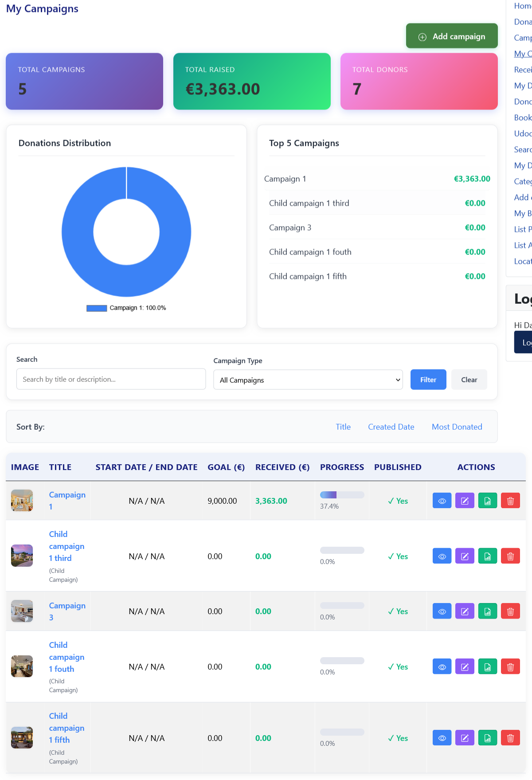Delete Child campaign 1 fifth via trash icon
Viewport: 532px width, 780px height.
pyautogui.click(x=510, y=738)
